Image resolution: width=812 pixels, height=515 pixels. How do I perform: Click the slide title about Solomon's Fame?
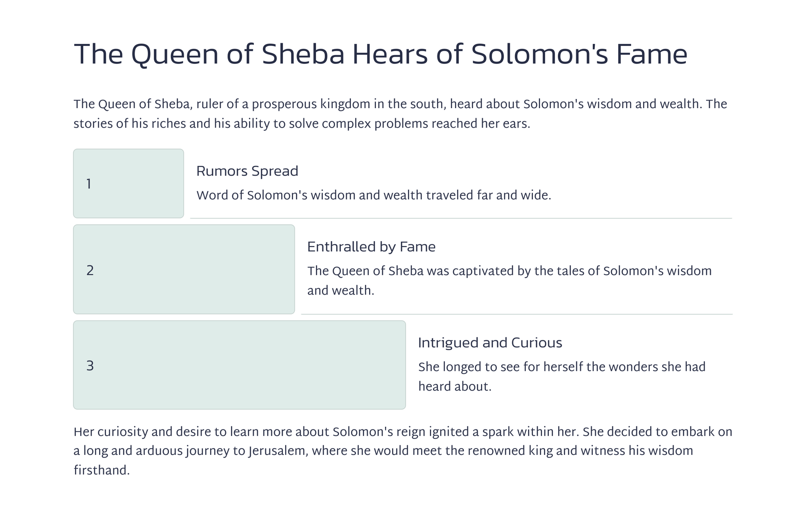tap(380, 55)
